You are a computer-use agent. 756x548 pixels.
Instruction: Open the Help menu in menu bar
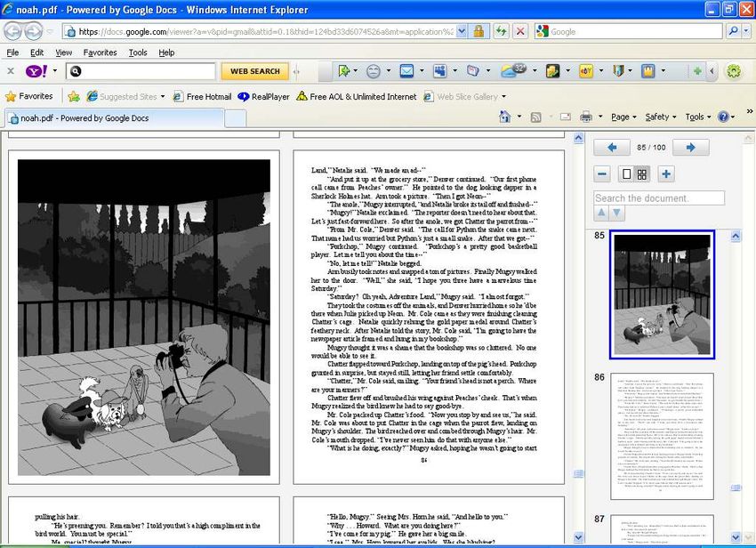tap(166, 52)
